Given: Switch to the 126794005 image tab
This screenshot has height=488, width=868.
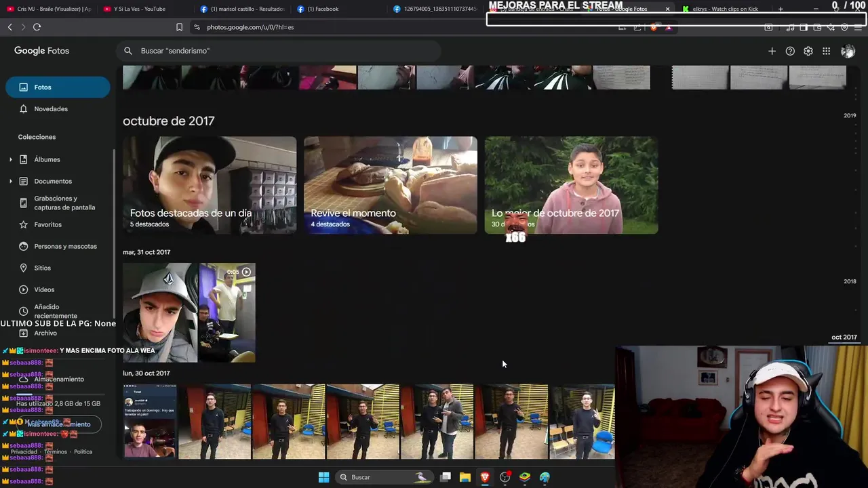Looking at the screenshot, I should coord(435,9).
